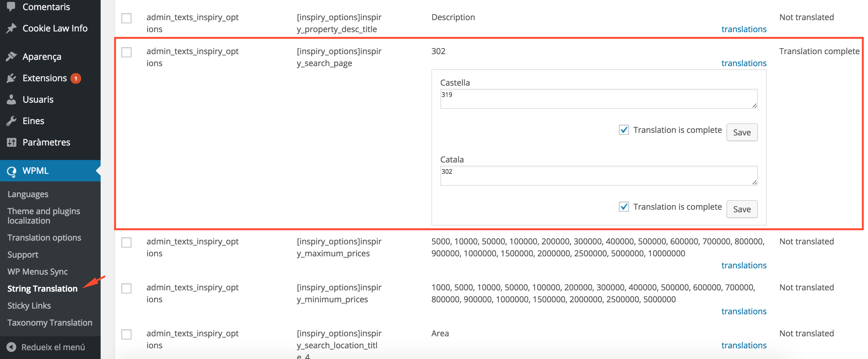Click the Castella language label

tap(454, 83)
